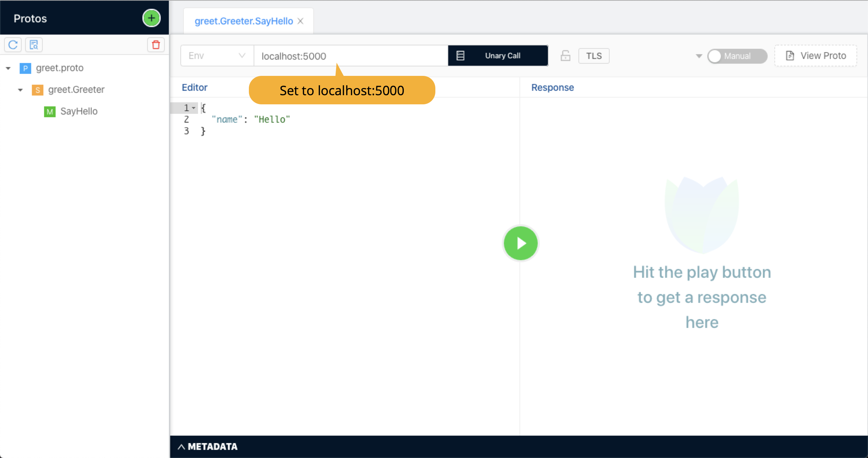Click the TLS button
The height and width of the screenshot is (458, 868).
coord(594,56)
